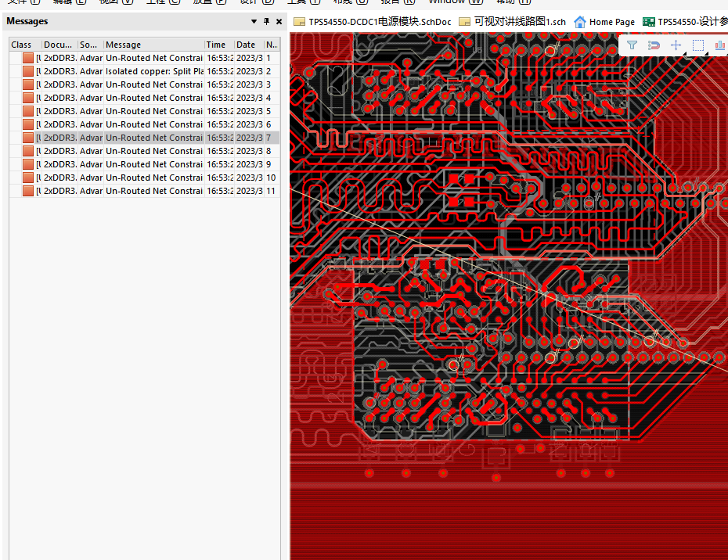Sort messages by Time column header

tap(220, 45)
